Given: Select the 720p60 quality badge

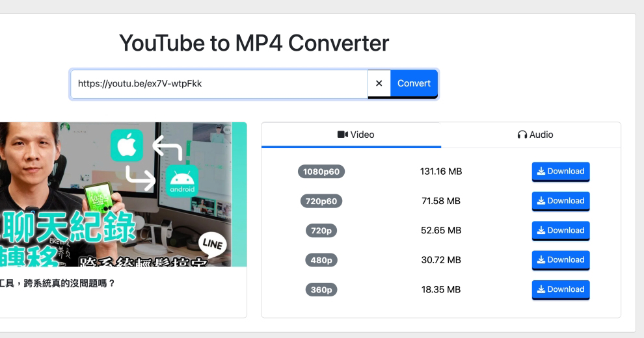Looking at the screenshot, I should click(x=321, y=201).
